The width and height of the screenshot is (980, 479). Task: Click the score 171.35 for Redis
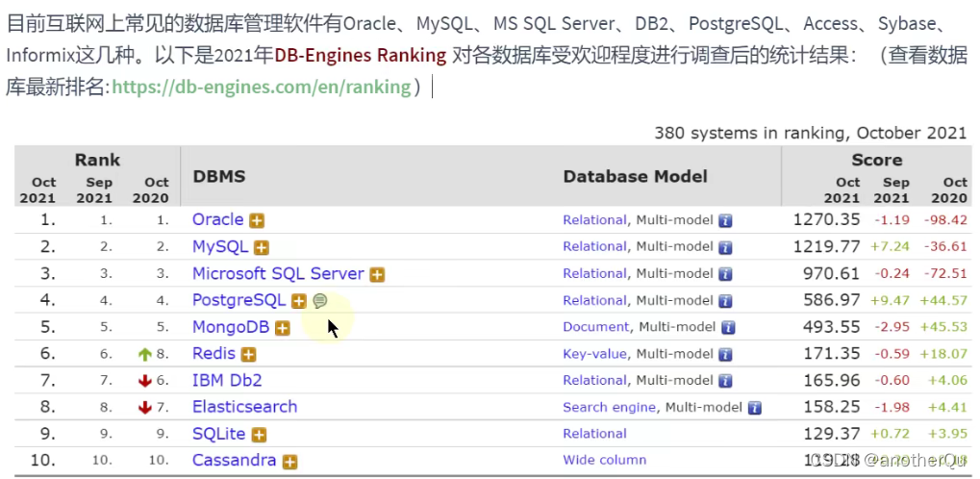(833, 354)
